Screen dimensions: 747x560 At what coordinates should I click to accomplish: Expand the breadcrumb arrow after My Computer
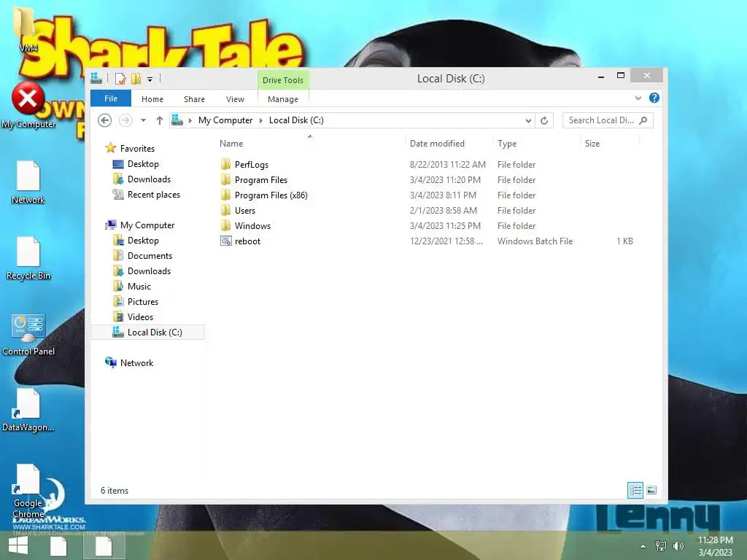tap(260, 120)
